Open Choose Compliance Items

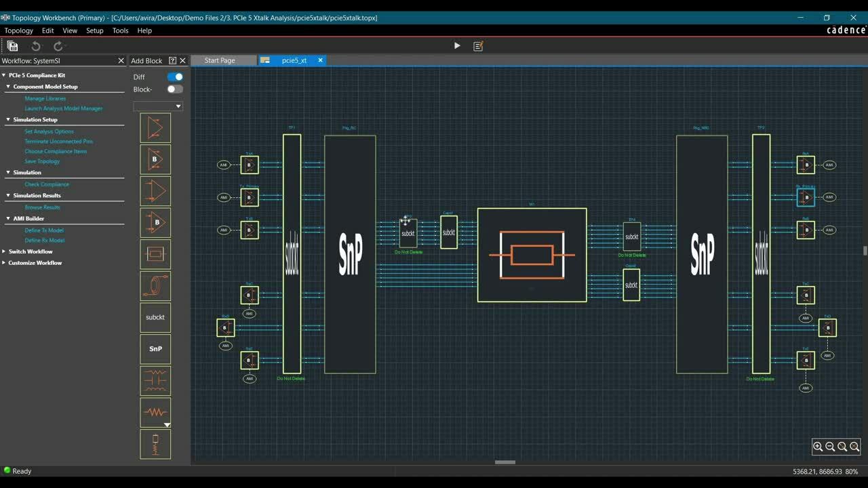pyautogui.click(x=56, y=151)
